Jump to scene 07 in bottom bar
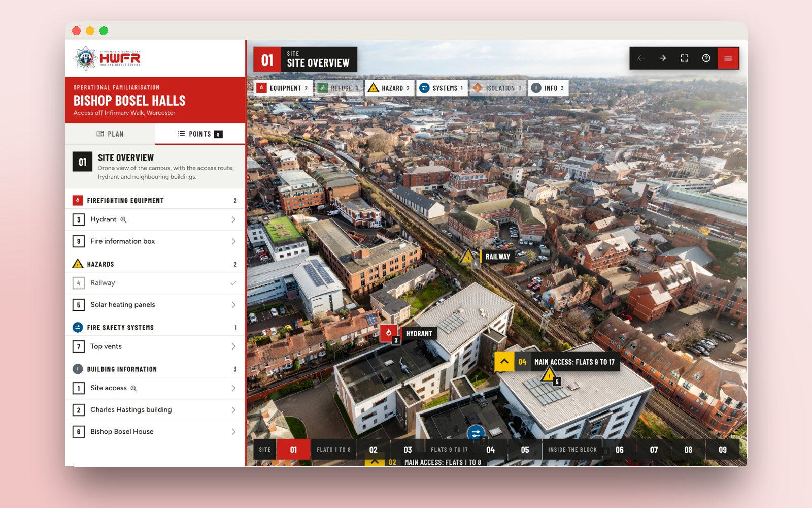812x508 pixels. click(x=654, y=450)
